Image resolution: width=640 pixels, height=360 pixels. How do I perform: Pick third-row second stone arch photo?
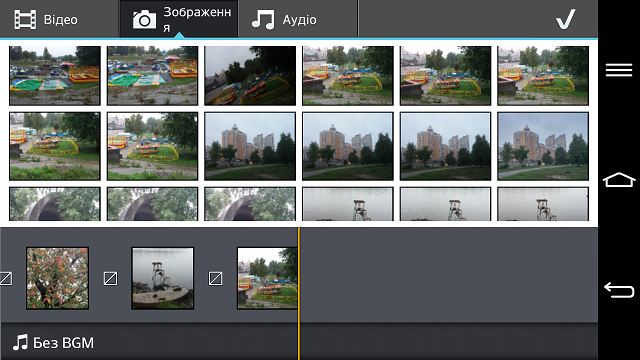152,204
